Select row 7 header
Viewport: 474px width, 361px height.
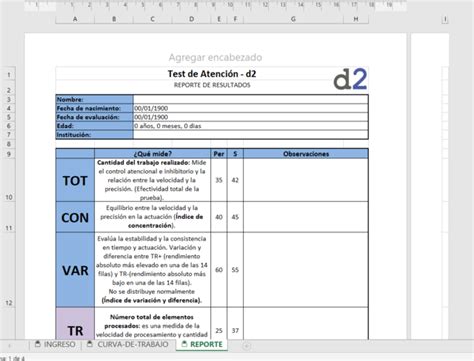coord(9,135)
